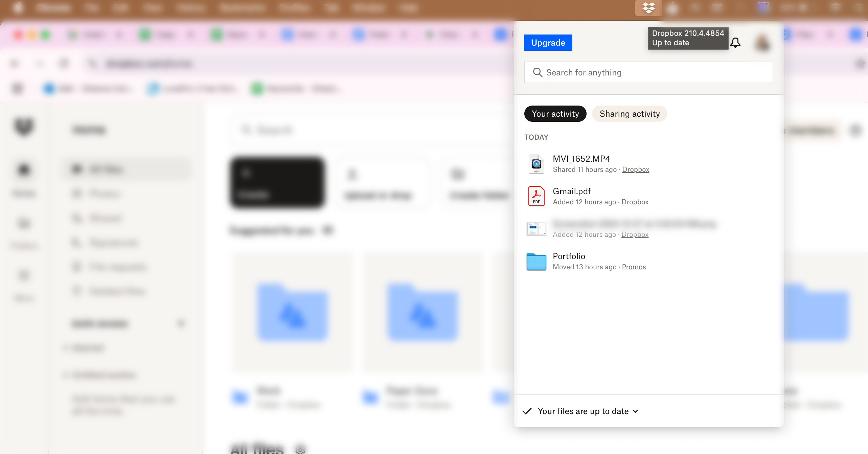Click the Dropbox icon in menu bar
The height and width of the screenshot is (454, 868).
click(x=648, y=8)
